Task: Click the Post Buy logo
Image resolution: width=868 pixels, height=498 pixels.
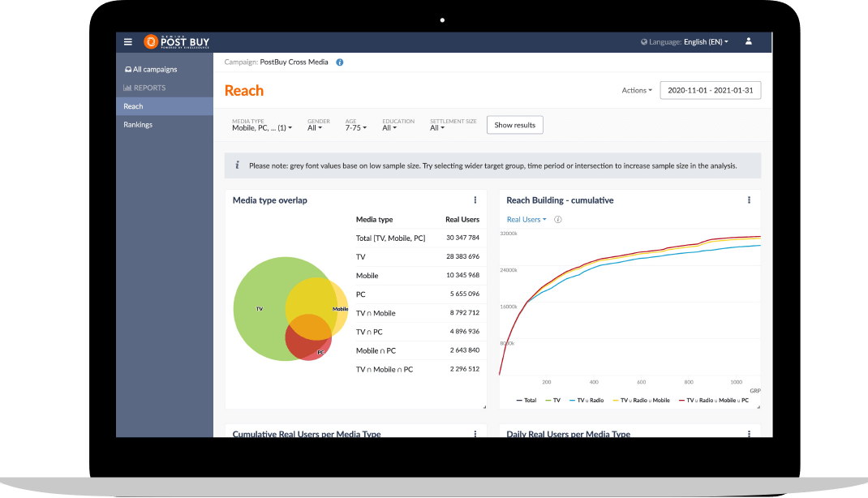Action: 177,42
